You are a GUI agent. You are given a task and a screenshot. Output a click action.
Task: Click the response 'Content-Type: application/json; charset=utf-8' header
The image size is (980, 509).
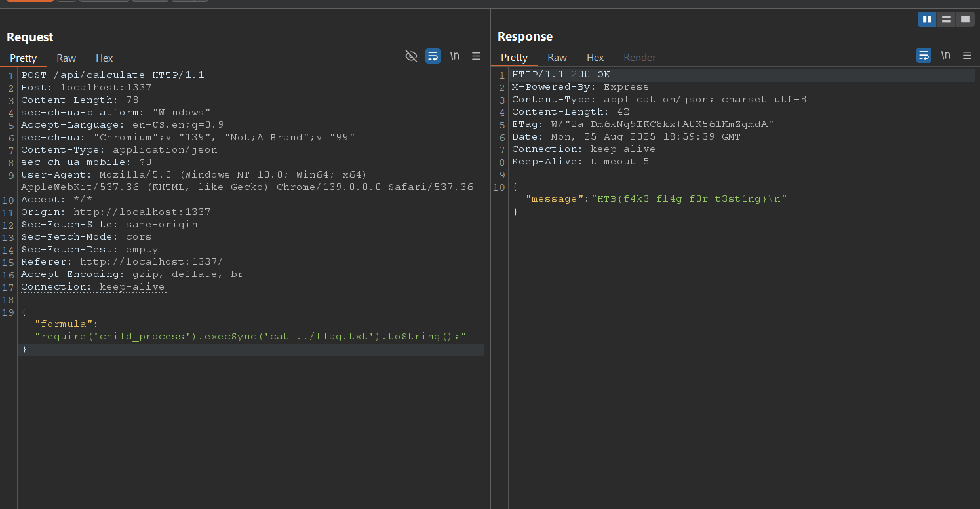[659, 100]
